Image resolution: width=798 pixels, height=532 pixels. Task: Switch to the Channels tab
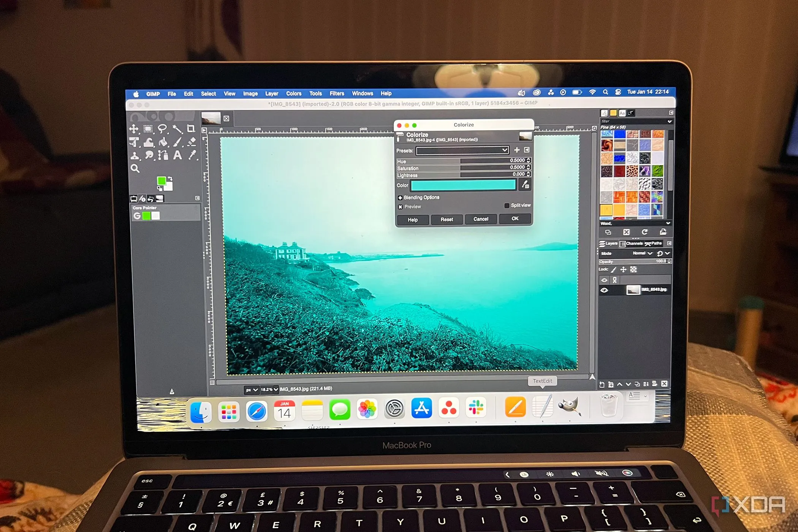pyautogui.click(x=631, y=244)
